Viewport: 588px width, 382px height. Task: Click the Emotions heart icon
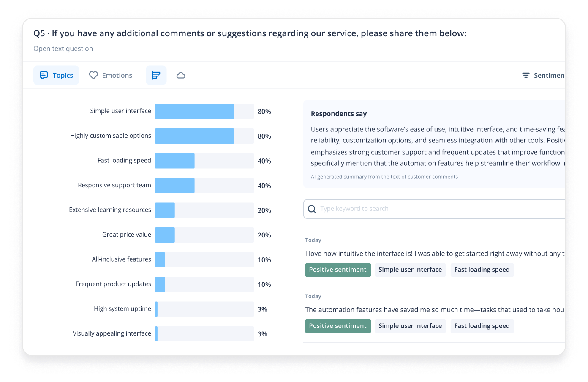93,75
